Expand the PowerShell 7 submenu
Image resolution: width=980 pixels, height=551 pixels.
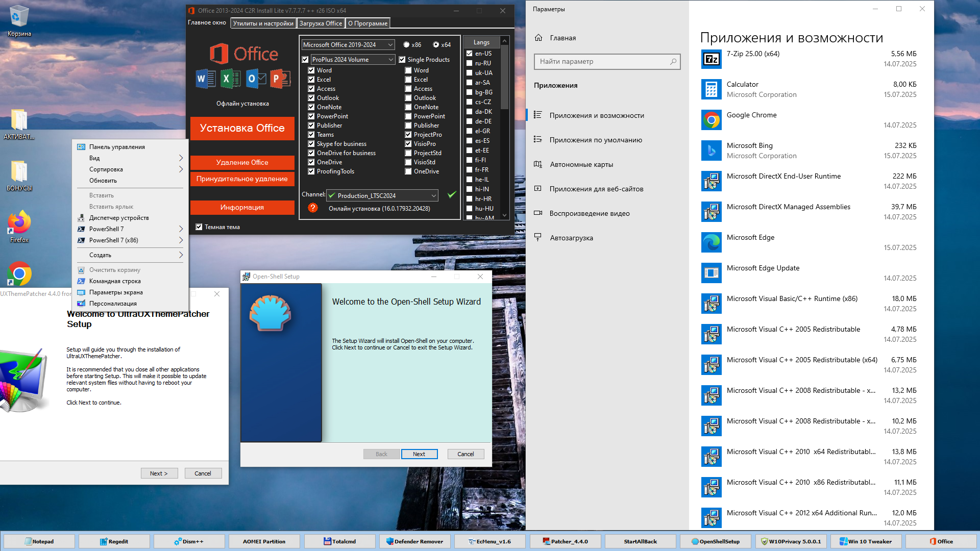[130, 229]
